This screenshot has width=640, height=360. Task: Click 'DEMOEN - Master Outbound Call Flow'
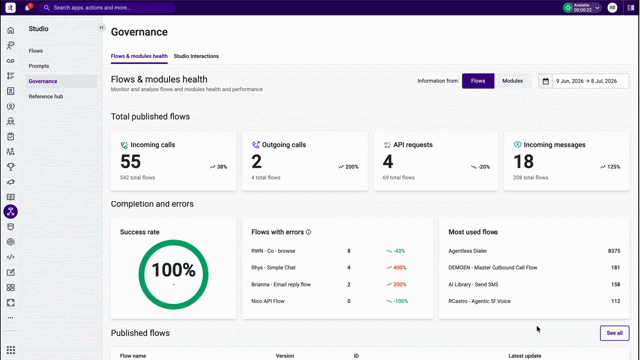pos(493,268)
